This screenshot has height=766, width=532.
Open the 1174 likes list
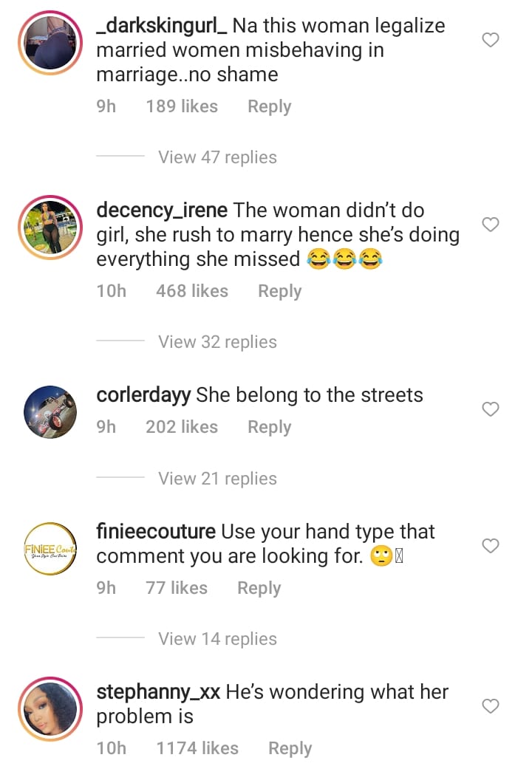(197, 748)
